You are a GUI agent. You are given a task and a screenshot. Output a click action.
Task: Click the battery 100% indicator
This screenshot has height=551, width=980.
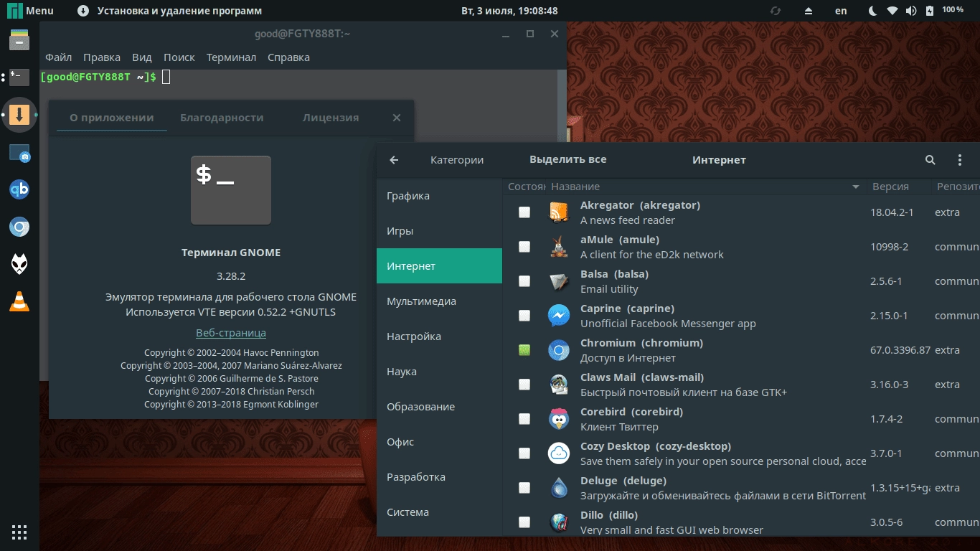coord(945,11)
